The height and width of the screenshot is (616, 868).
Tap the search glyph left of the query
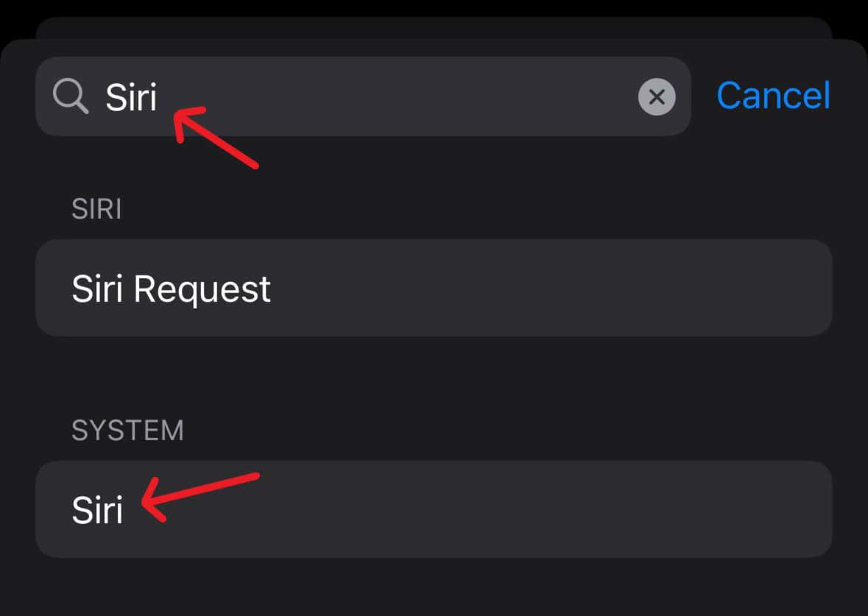pos(71,96)
